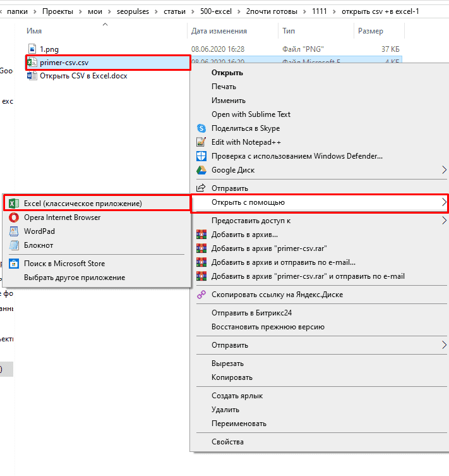Choose Добавить в архив… option
449x476 pixels.
click(x=244, y=235)
